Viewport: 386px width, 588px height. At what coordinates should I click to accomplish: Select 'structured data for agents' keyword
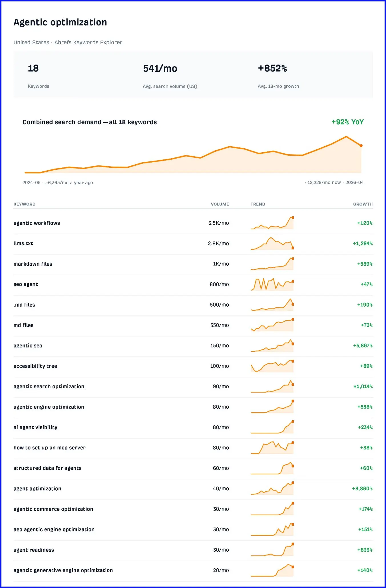tap(47, 468)
